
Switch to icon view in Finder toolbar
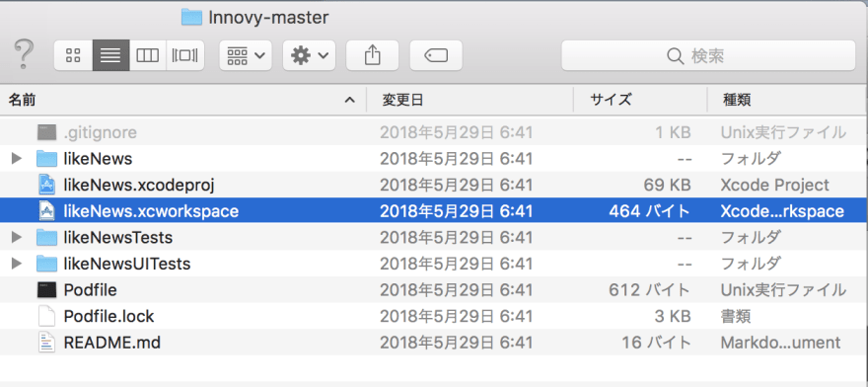(73, 55)
